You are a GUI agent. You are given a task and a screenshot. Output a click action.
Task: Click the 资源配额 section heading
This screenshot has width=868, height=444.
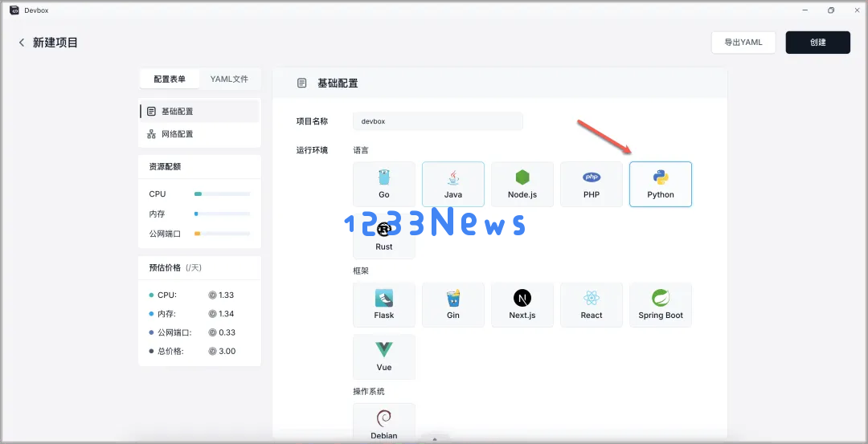click(165, 166)
